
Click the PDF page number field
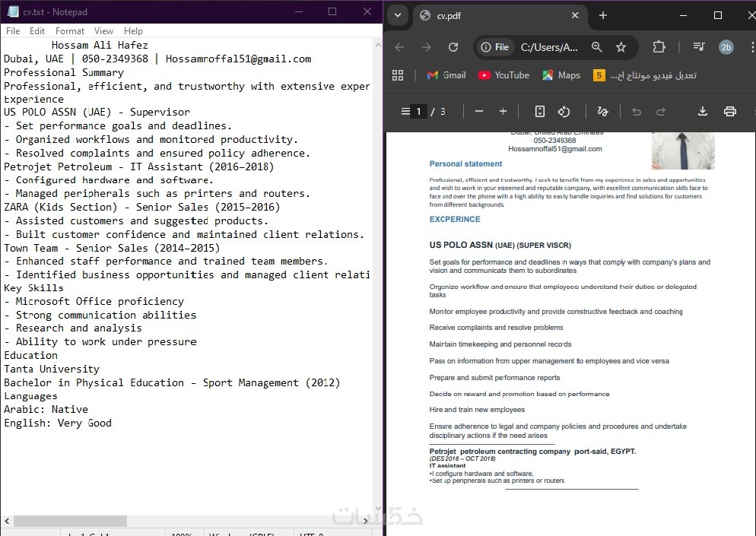pyautogui.click(x=418, y=111)
